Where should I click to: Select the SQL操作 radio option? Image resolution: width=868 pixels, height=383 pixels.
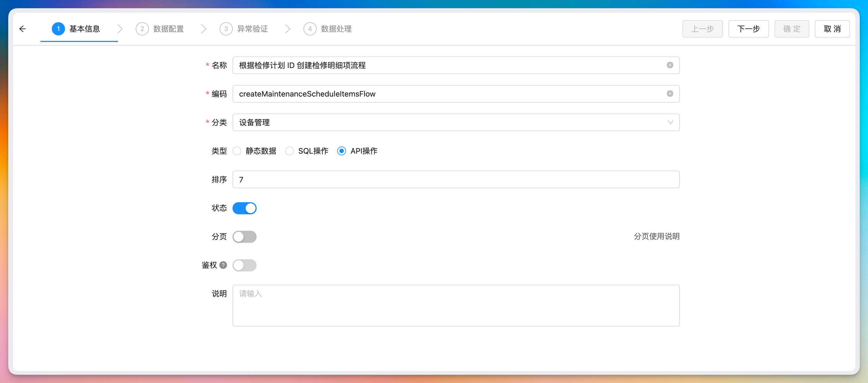290,151
